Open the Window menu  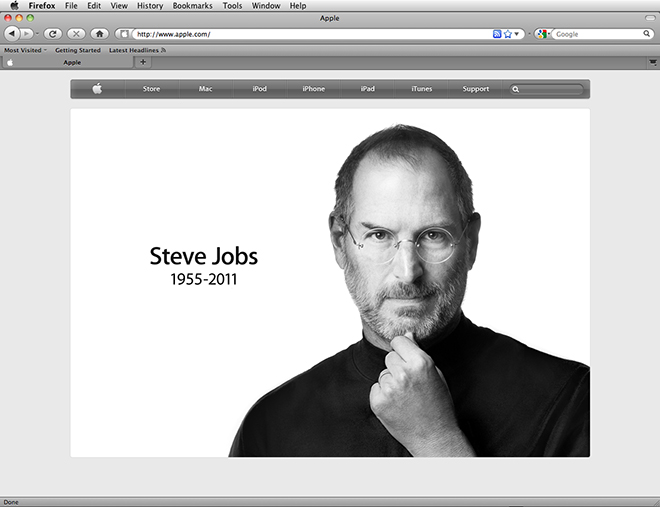[266, 5]
